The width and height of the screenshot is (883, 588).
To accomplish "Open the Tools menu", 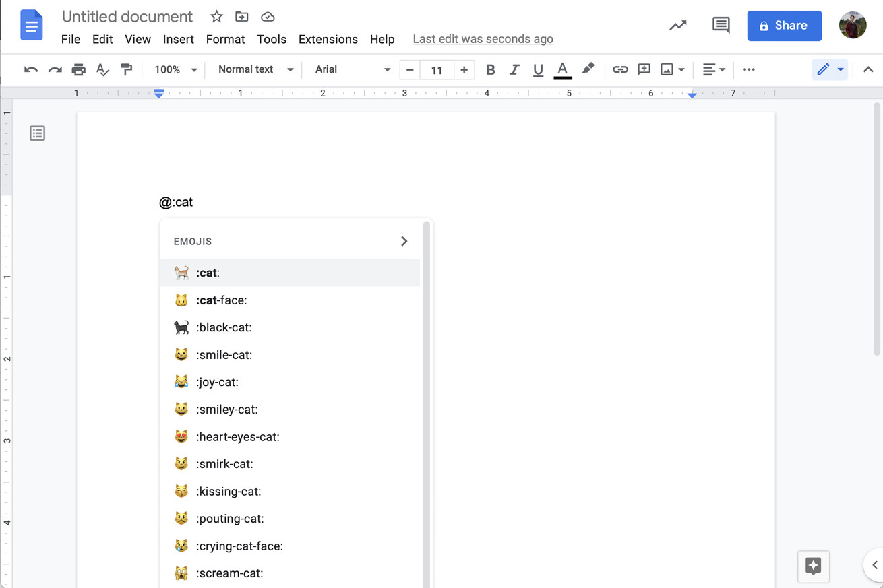I will (x=272, y=39).
